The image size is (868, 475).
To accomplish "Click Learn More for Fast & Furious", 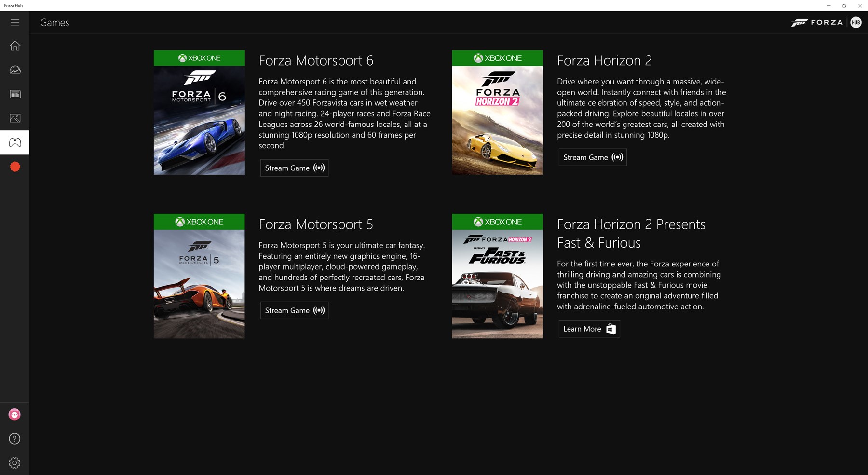I will click(x=589, y=329).
